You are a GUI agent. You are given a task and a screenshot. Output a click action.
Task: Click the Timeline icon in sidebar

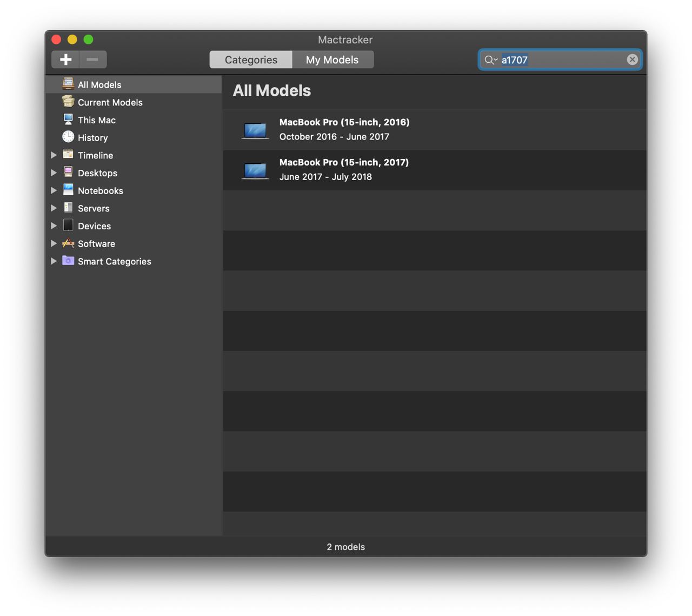point(68,155)
